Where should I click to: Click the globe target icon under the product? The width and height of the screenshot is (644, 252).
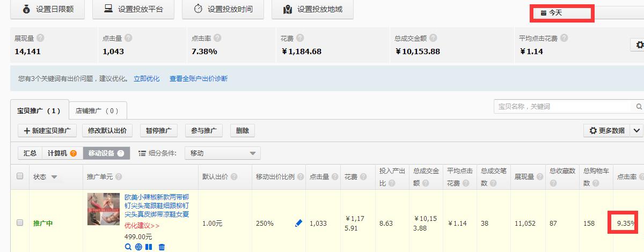[138, 247]
